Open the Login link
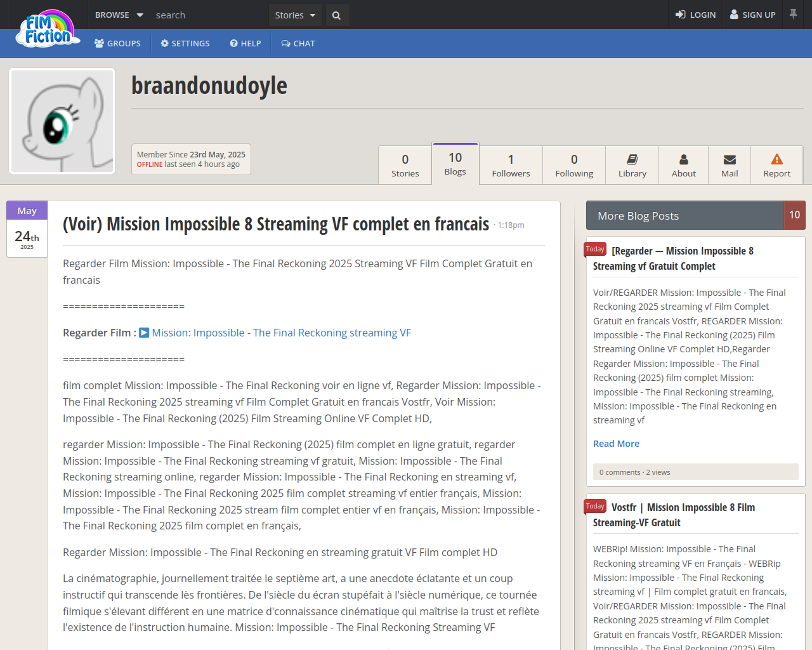Screen dimensions: 812x650 click(x=695, y=15)
